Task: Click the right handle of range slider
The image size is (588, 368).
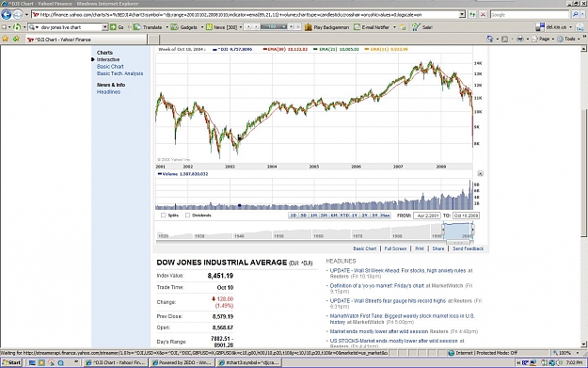Action: pos(472,230)
